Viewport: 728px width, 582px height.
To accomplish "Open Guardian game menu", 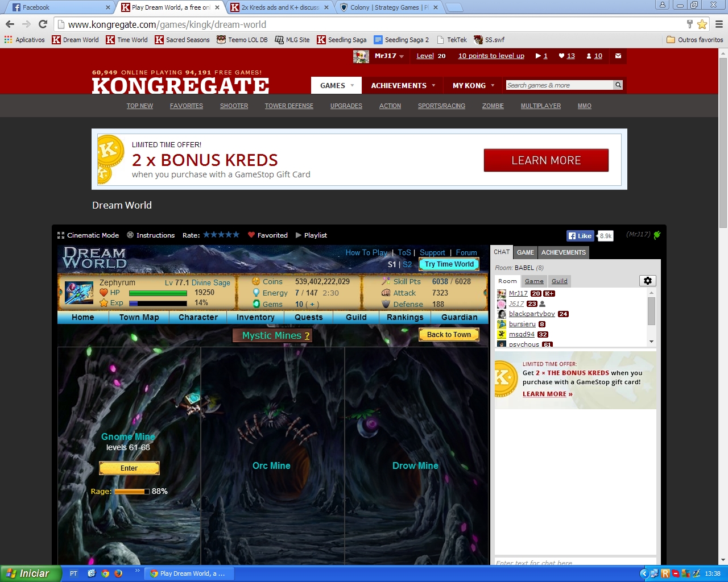I will pos(460,317).
